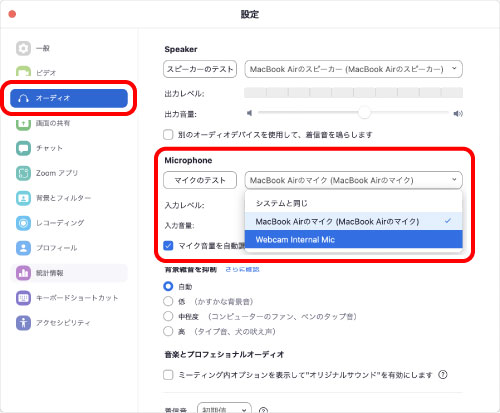
Task: Open the キーボードショートカット icon
Action: (x=23, y=298)
